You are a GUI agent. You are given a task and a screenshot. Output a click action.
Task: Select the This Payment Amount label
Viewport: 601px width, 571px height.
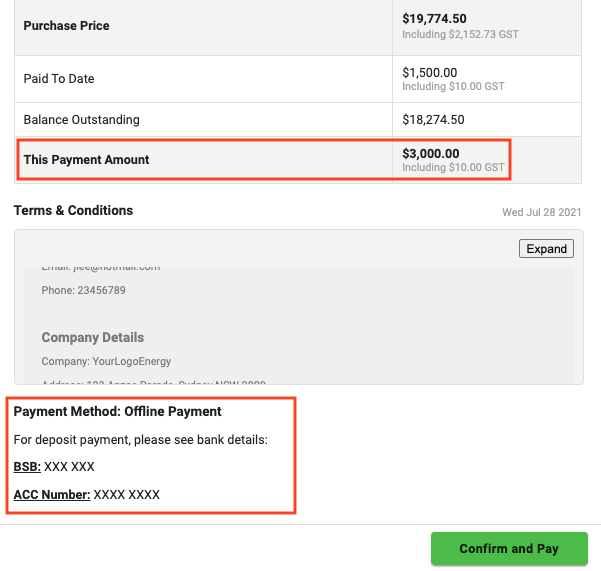(86, 159)
